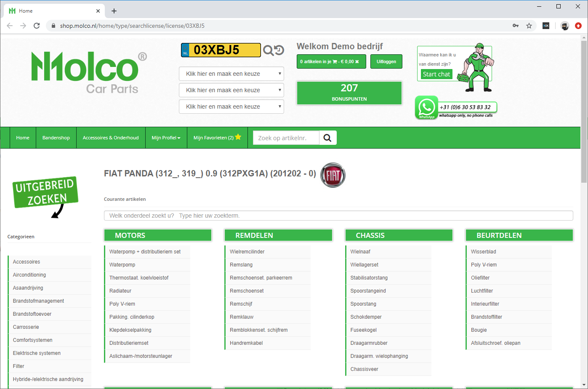Bookmark this page with the star icon

[x=529, y=26]
